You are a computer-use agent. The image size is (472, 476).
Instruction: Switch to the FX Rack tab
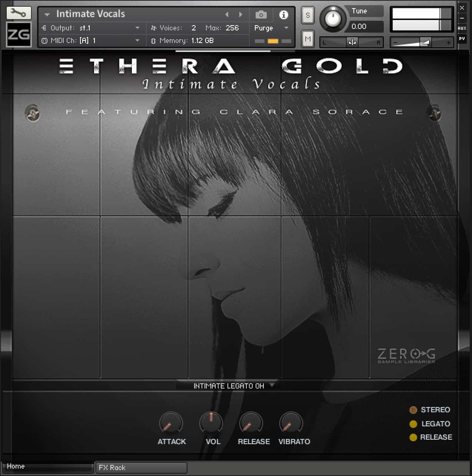(141, 467)
